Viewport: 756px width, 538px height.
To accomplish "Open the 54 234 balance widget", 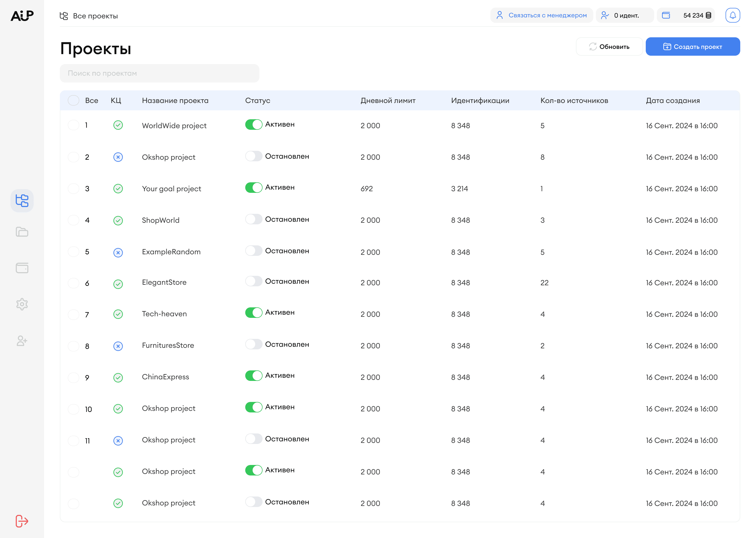I will tap(685, 15).
